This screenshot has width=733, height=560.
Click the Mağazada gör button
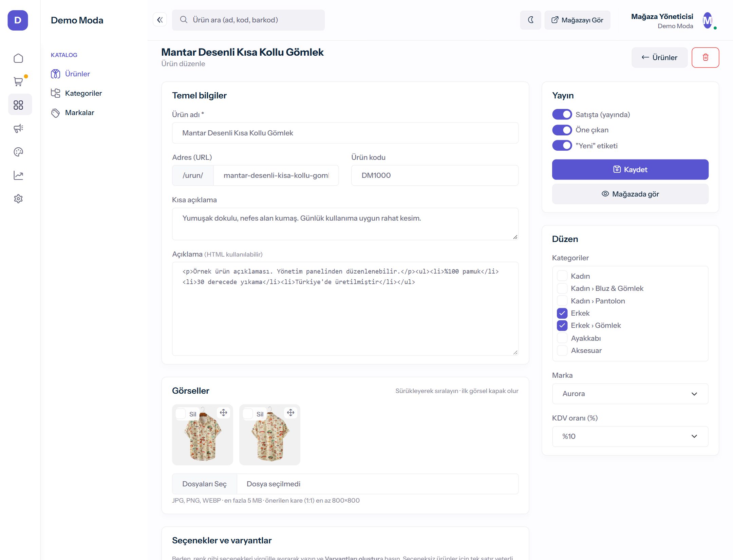coord(630,194)
